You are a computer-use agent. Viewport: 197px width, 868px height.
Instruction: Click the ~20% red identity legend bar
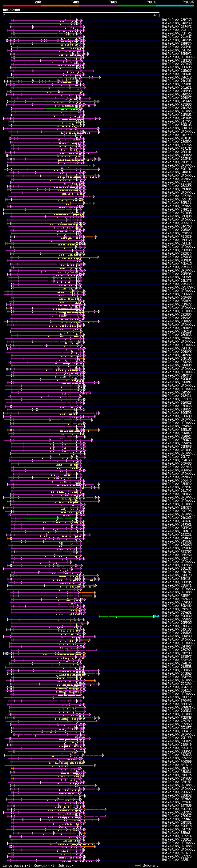[22, 6]
